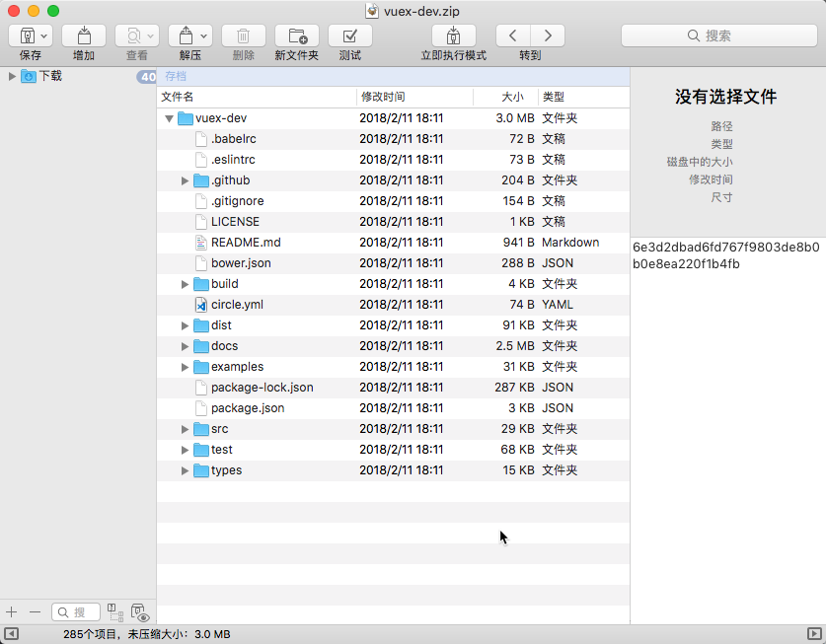Select the package.json file
This screenshot has height=644, width=826.
[x=393, y=408]
